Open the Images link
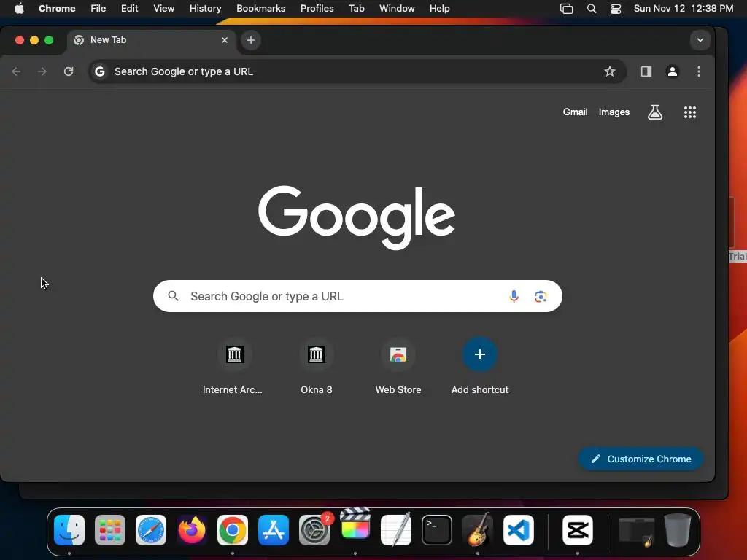 pos(614,112)
